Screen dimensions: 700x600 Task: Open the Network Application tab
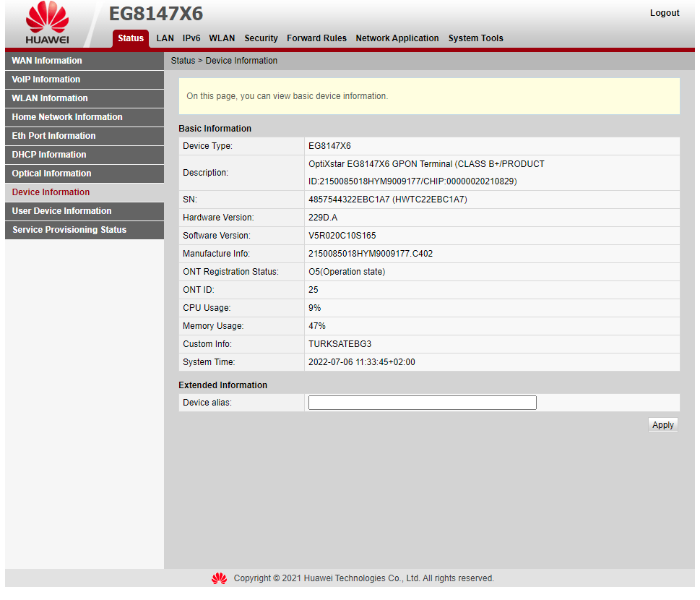(397, 38)
